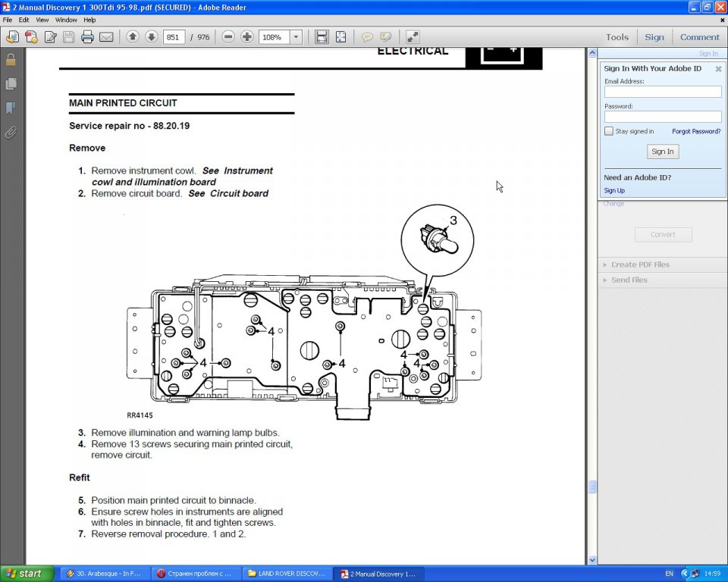Click the Email Address field

coord(663,92)
